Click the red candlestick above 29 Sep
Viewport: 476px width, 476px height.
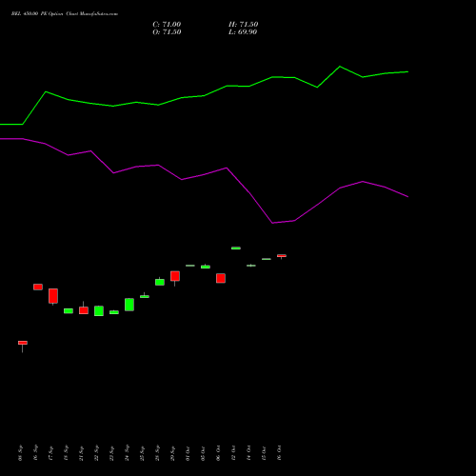[175, 276]
